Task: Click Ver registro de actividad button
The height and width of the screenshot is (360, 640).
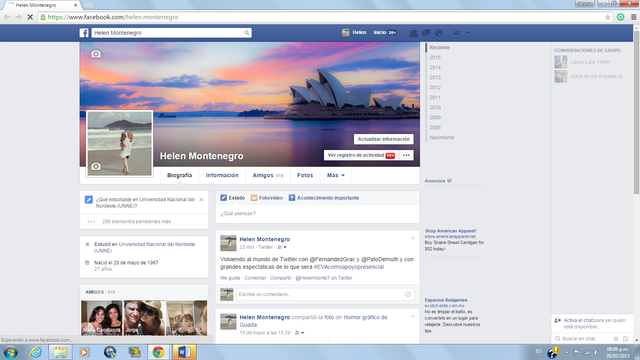Action: (361, 155)
